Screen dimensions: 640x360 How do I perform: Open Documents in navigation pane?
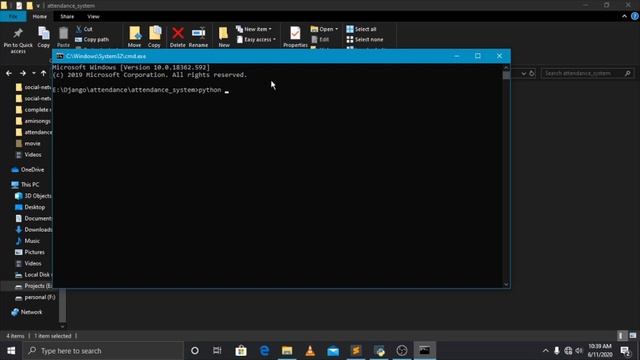[x=33, y=219]
